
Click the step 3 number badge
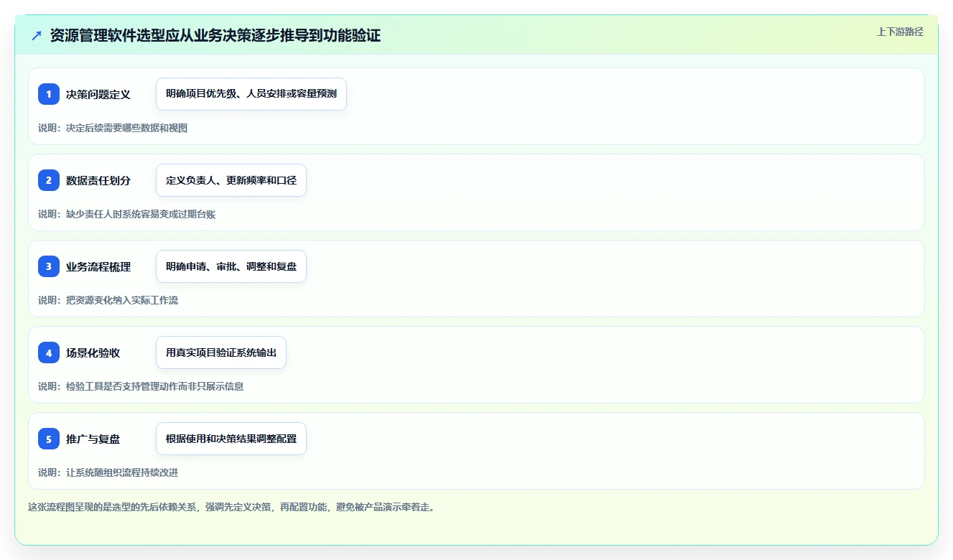49,266
